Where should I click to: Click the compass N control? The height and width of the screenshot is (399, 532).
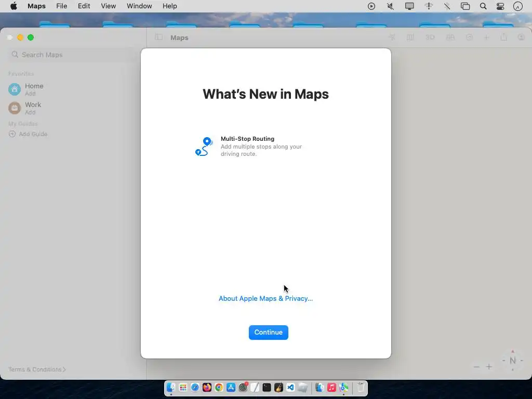[513, 361]
